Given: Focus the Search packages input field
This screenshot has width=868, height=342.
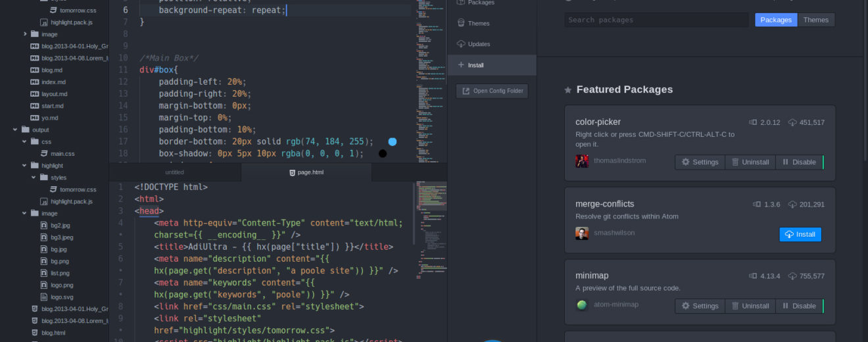Looking at the screenshot, I should point(656,20).
